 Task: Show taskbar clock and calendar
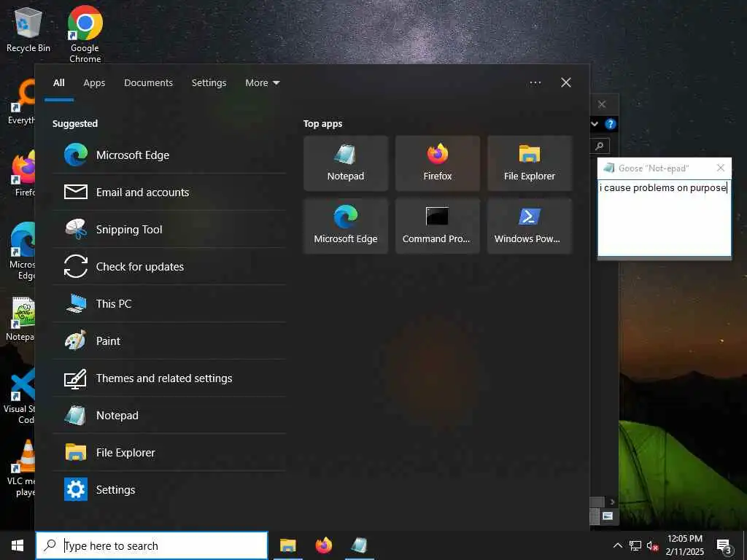[x=684, y=545]
